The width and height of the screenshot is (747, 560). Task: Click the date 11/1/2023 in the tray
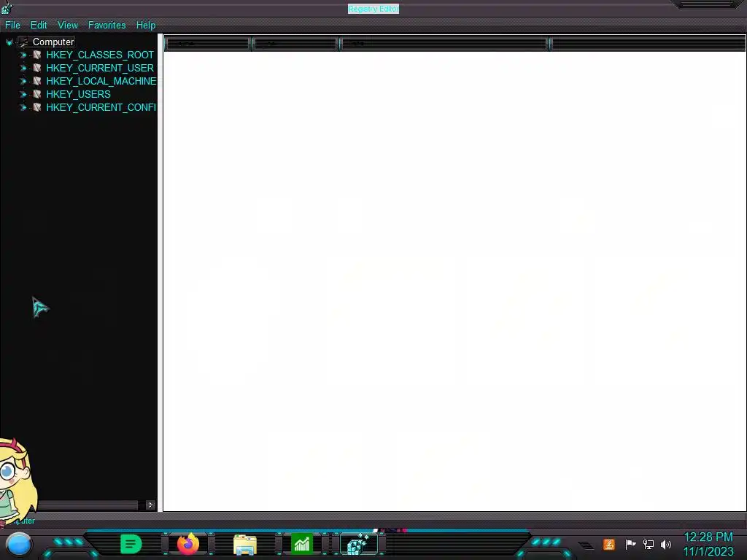(x=708, y=552)
